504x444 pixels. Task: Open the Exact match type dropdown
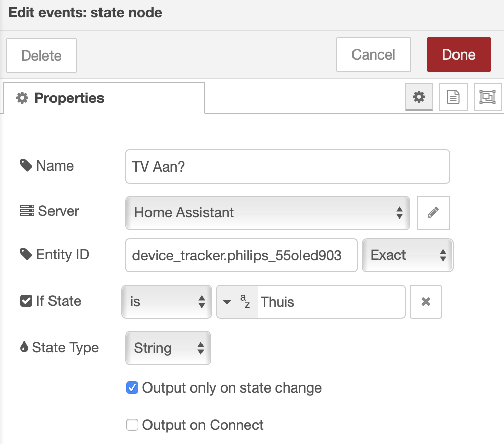point(408,255)
